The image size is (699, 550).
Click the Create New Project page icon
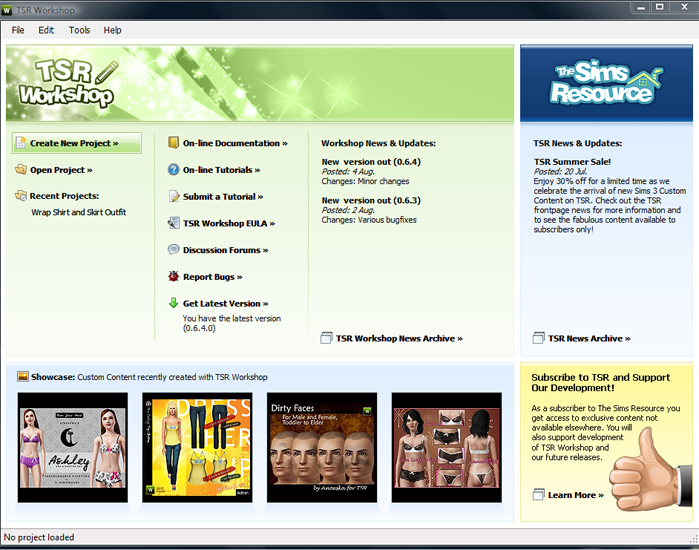coord(21,143)
